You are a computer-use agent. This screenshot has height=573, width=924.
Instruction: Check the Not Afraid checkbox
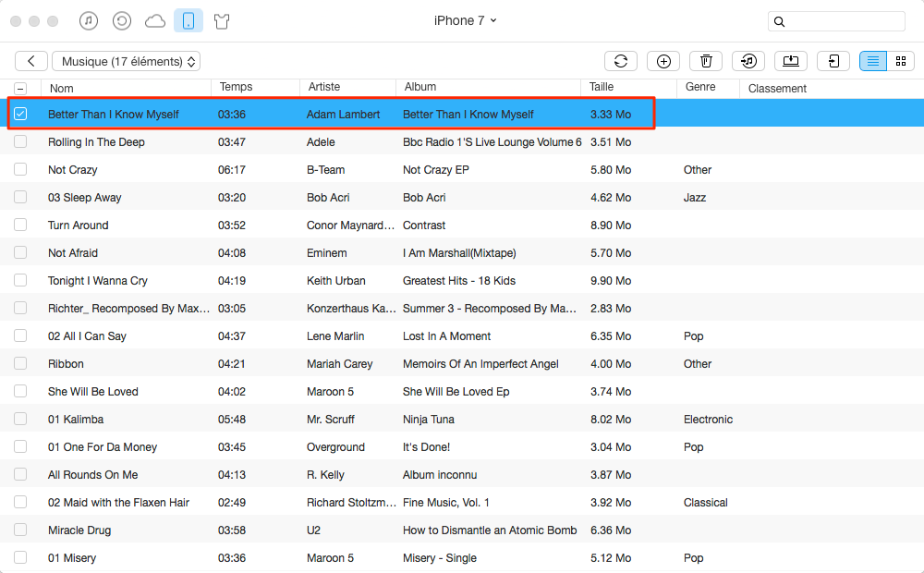click(20, 252)
